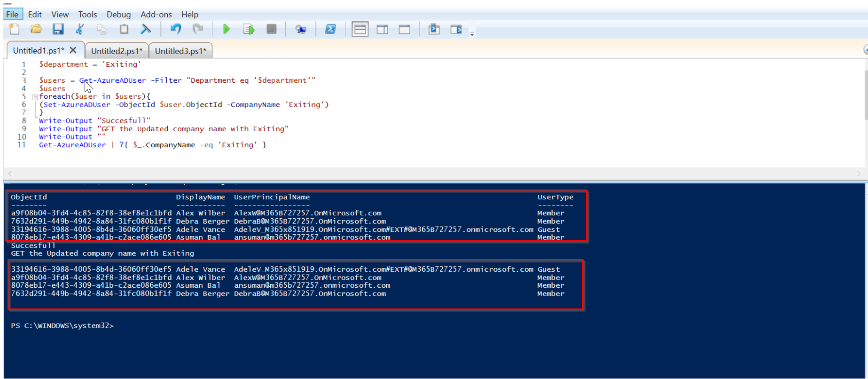Viewport: 868px width, 379px height.
Task: Click the UserType column header
Action: [555, 197]
